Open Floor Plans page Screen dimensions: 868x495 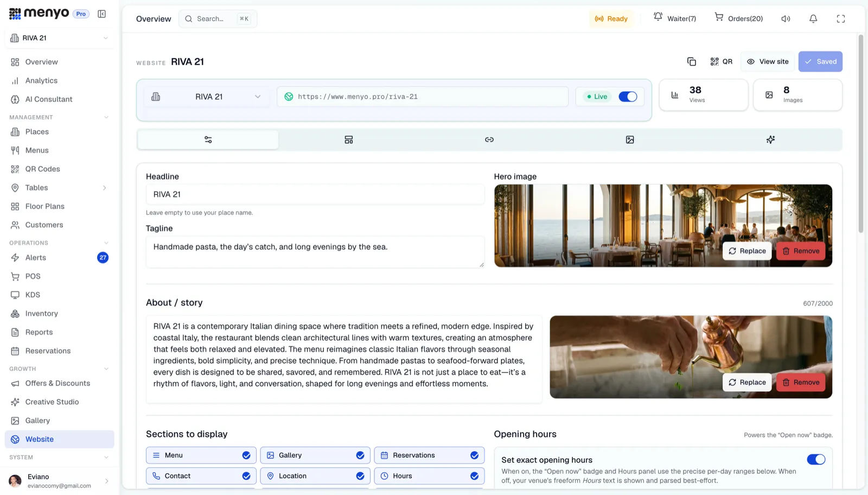tap(60, 206)
